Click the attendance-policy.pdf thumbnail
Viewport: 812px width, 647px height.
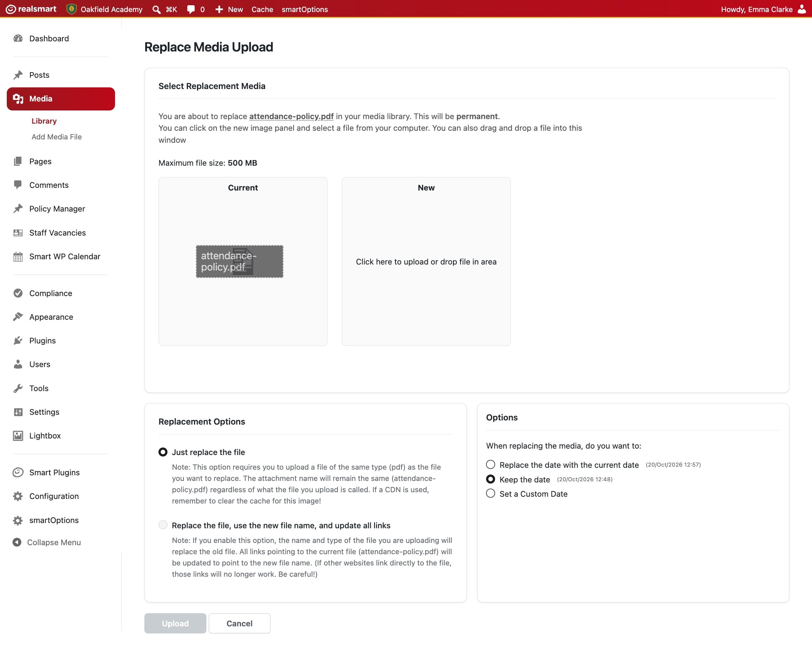(239, 262)
